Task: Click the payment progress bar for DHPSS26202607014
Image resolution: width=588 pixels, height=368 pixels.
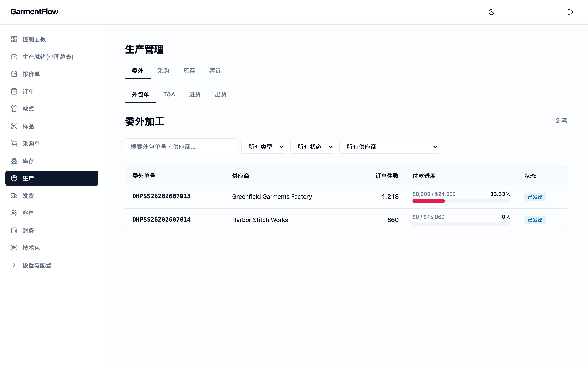Action: tap(461, 224)
